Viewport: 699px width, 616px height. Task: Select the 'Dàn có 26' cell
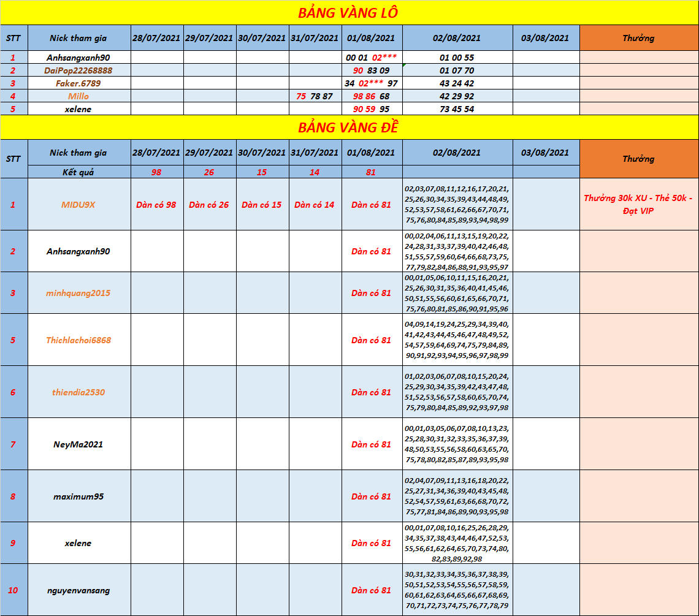[x=209, y=205]
